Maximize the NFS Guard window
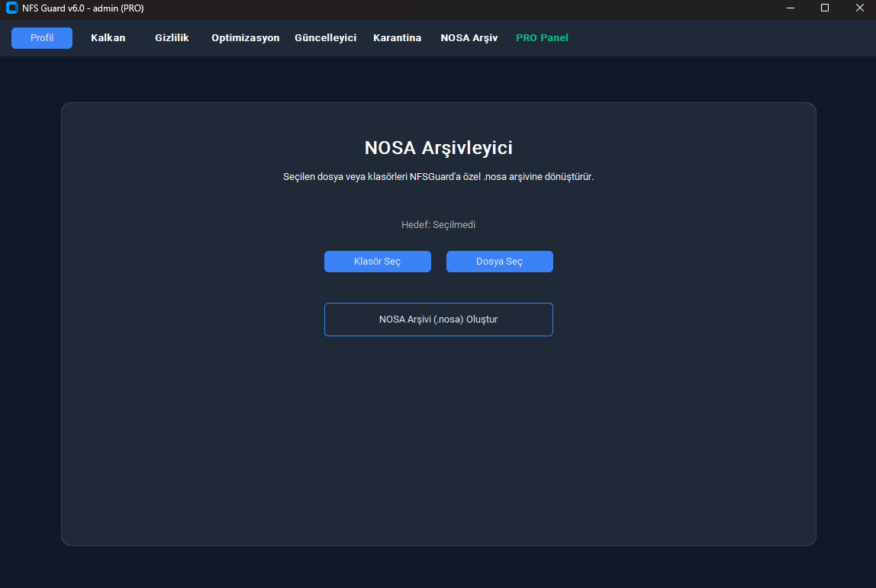The width and height of the screenshot is (876, 588). pyautogui.click(x=825, y=8)
